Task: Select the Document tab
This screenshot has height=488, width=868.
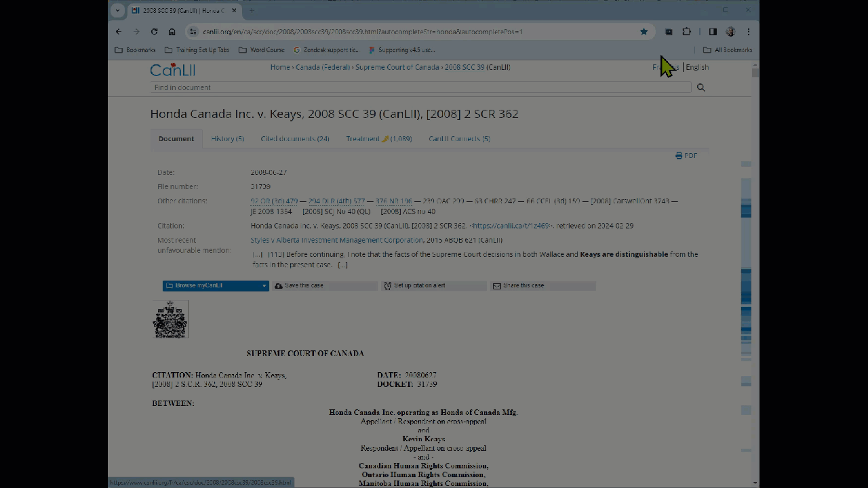Action: point(176,139)
